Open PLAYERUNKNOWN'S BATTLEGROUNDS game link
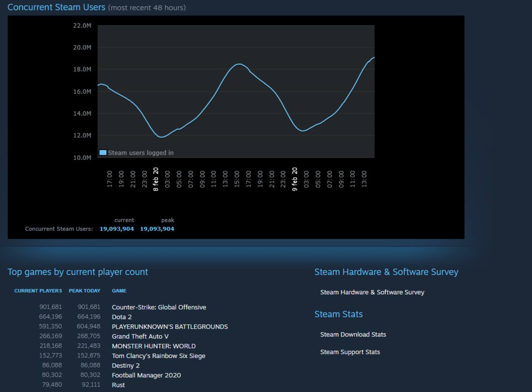The image size is (532, 392). [170, 326]
